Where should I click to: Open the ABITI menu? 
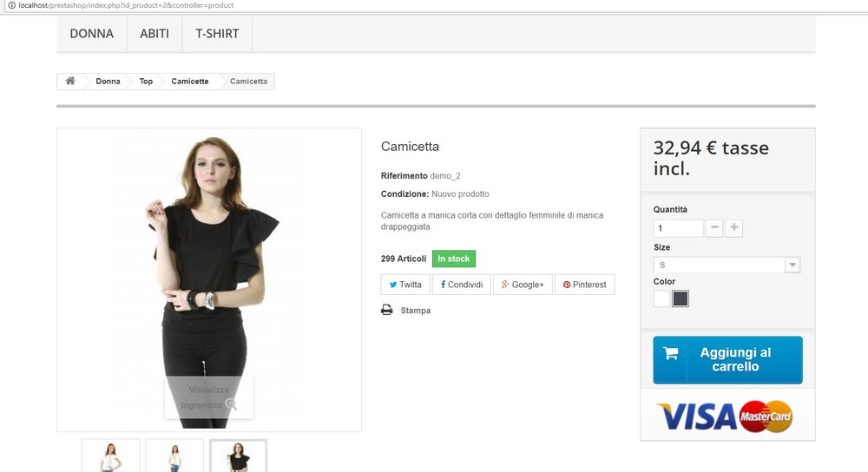coord(155,34)
